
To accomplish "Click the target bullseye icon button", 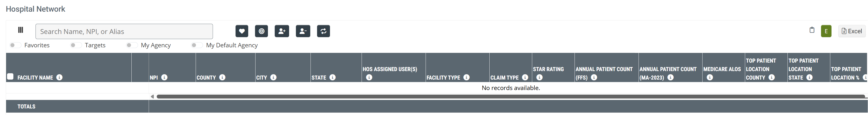I will click(261, 31).
